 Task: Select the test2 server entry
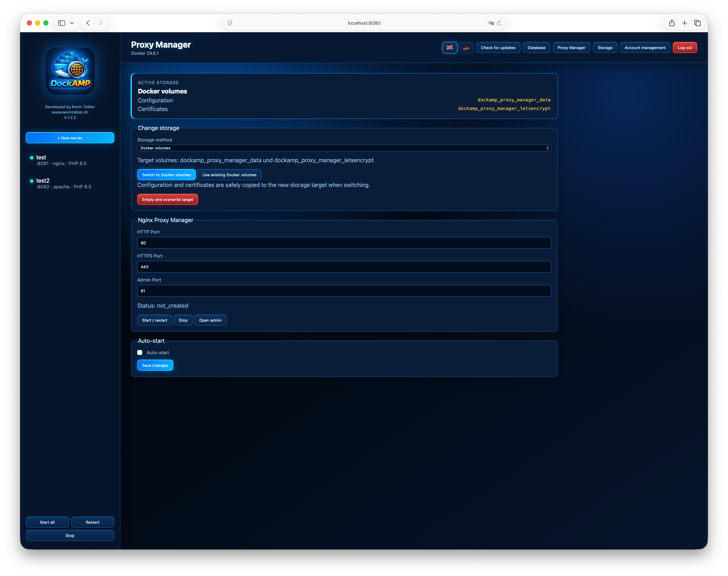coord(70,183)
